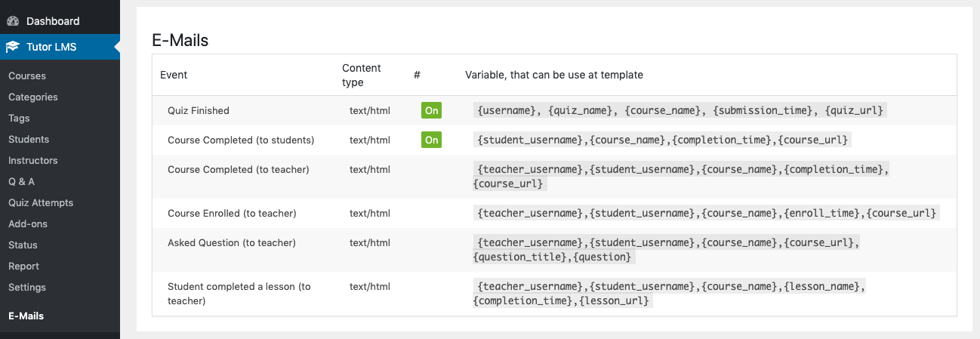Select the E-Mails sidebar item
980x339 pixels.
(26, 316)
